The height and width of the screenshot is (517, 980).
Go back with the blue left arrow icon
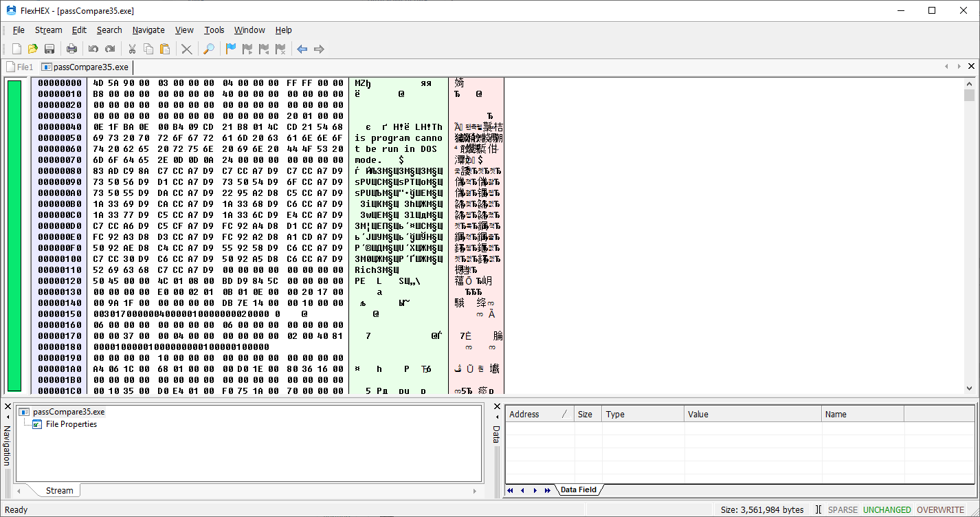(x=302, y=49)
